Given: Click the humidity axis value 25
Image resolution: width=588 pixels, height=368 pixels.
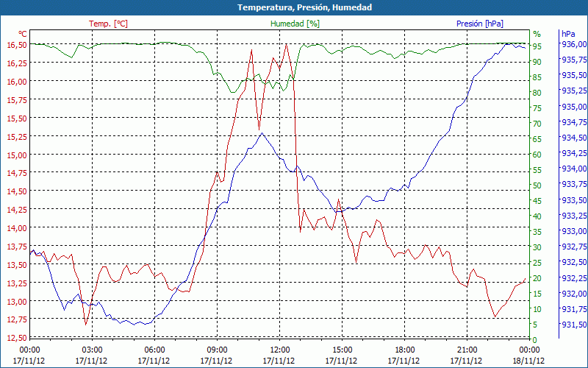Looking at the screenshot, I should (537, 263).
